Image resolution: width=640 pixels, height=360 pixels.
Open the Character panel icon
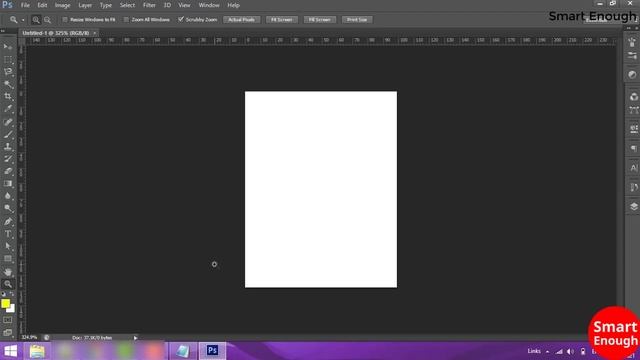click(x=633, y=168)
